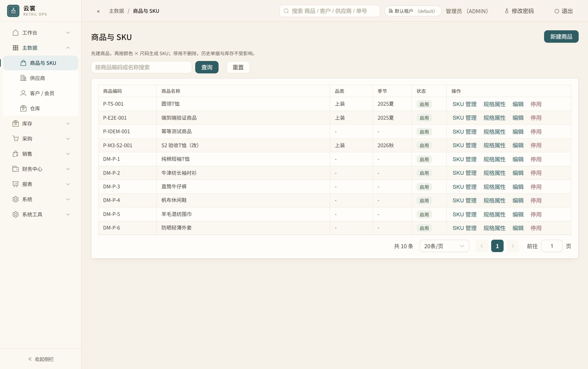The width and height of the screenshot is (588, 369).
Task: Click the power icon next to 退出
Action: [557, 11]
